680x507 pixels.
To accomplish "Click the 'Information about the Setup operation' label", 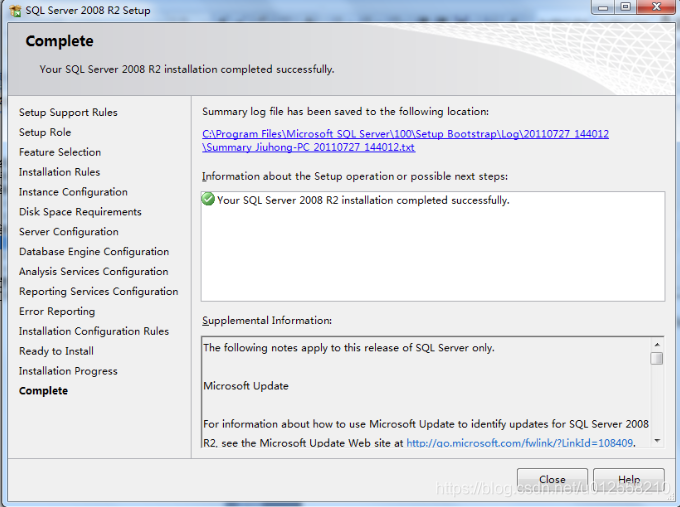I will click(355, 177).
